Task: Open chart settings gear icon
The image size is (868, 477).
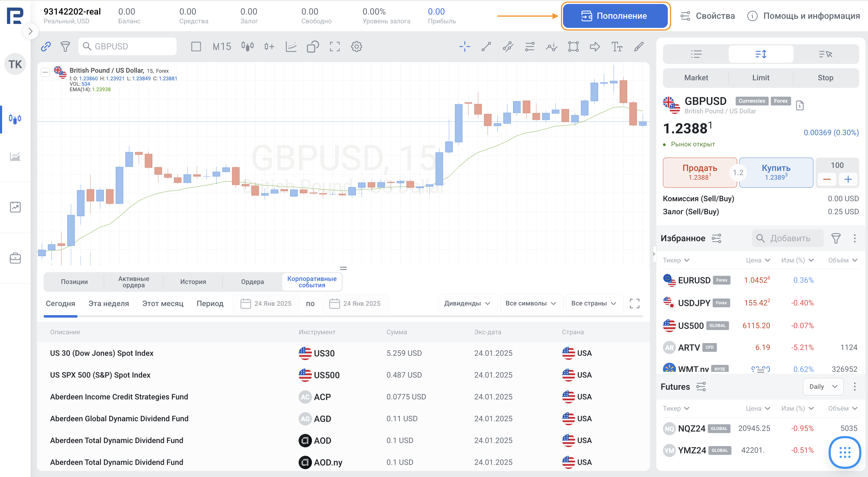Action: coord(356,47)
